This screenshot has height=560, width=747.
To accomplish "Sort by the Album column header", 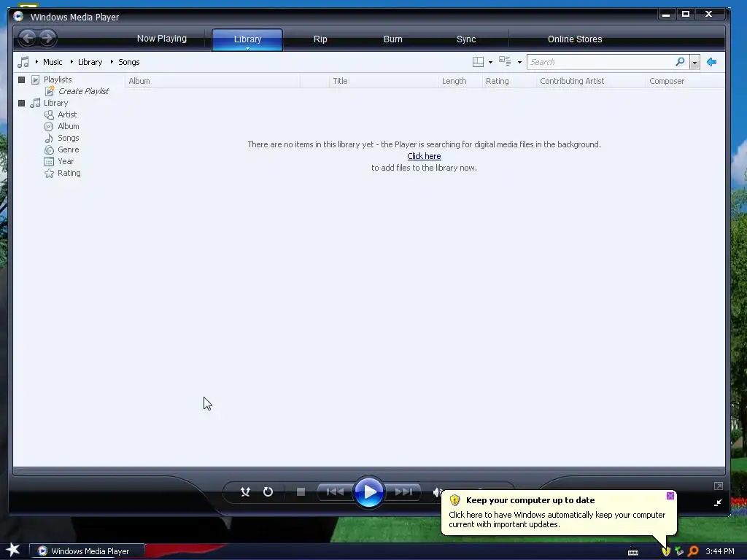I will [x=212, y=81].
